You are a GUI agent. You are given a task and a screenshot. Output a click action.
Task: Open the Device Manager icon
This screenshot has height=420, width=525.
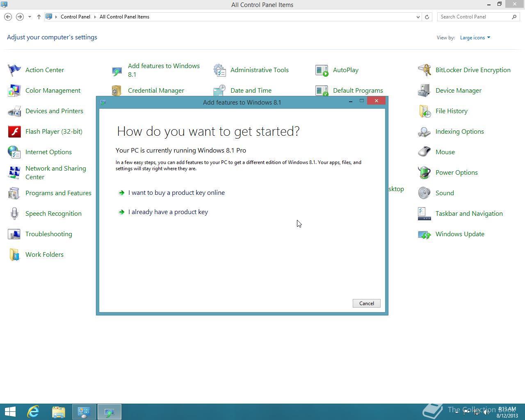[425, 91]
